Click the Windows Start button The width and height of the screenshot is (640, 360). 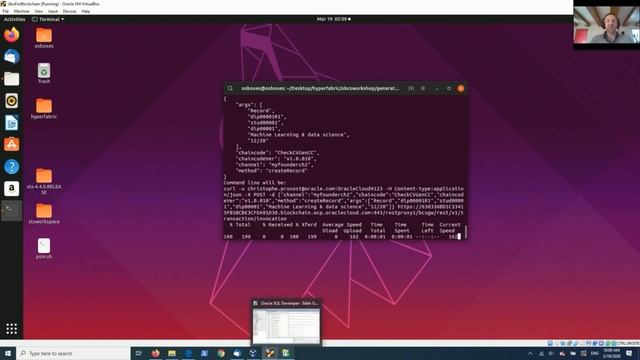(8, 353)
